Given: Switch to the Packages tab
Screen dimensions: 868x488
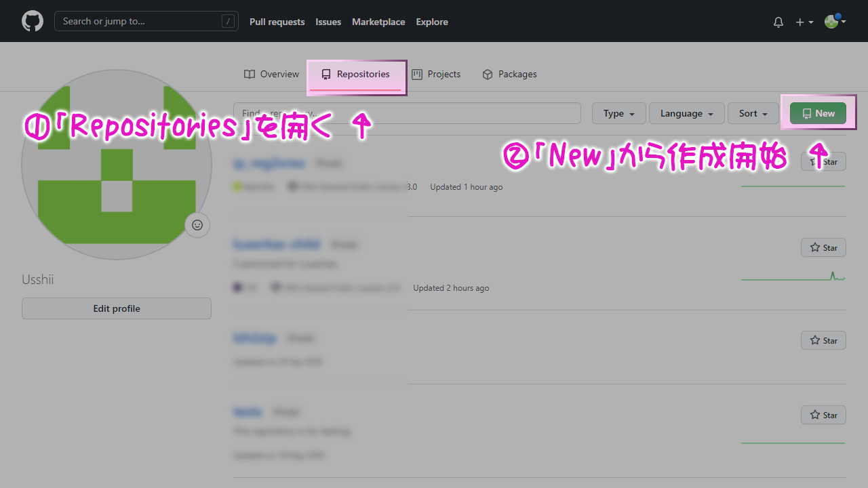Looking at the screenshot, I should (509, 74).
